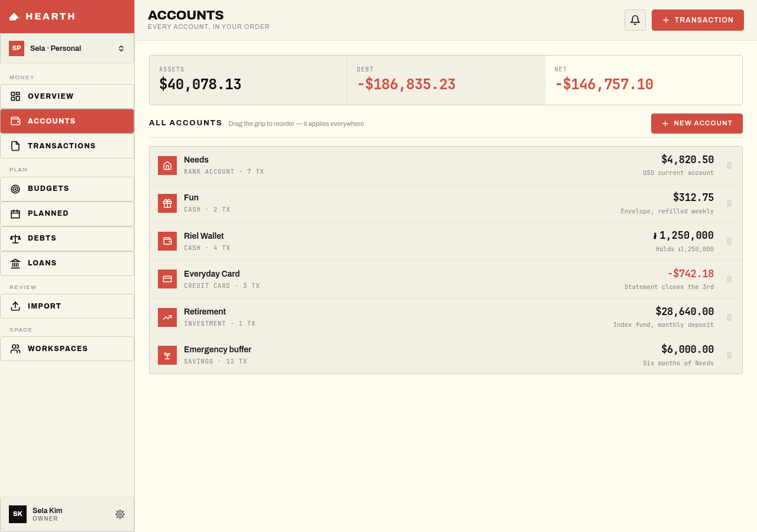The image size is (757, 532).
Task: Click the + Transaction button
Action: pos(698,20)
